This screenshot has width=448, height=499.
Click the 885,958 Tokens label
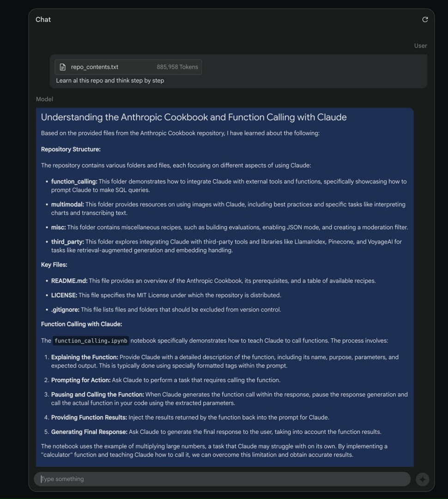[x=177, y=67]
